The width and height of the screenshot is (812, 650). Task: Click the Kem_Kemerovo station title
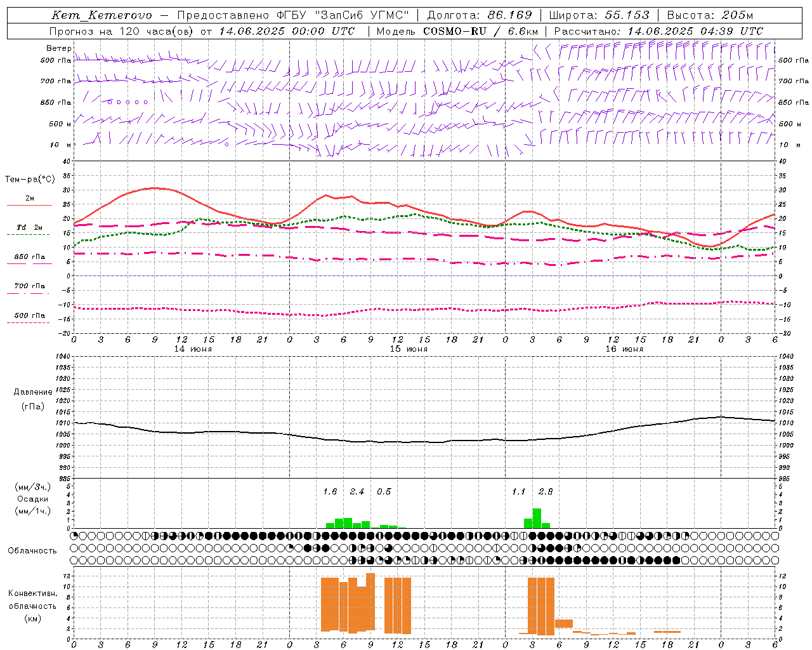click(x=101, y=15)
